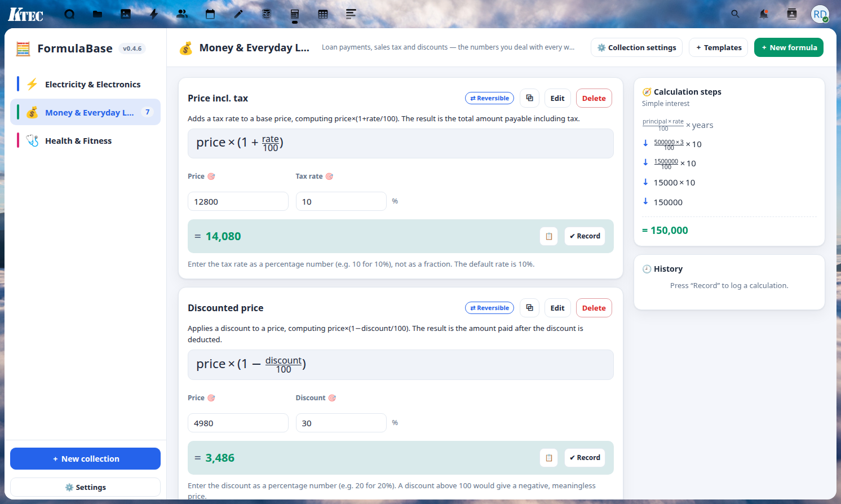This screenshot has width=841, height=504.
Task: Copy the 3,486 result to clipboard
Action: point(548,458)
